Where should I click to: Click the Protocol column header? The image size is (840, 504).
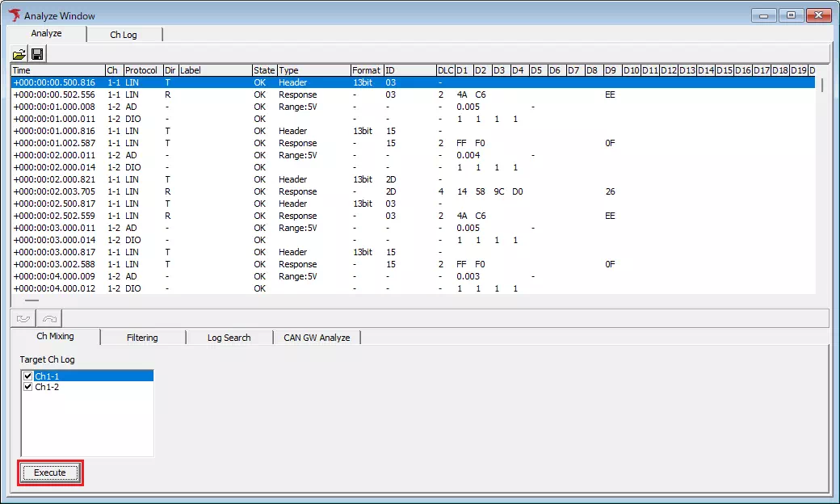pos(141,70)
